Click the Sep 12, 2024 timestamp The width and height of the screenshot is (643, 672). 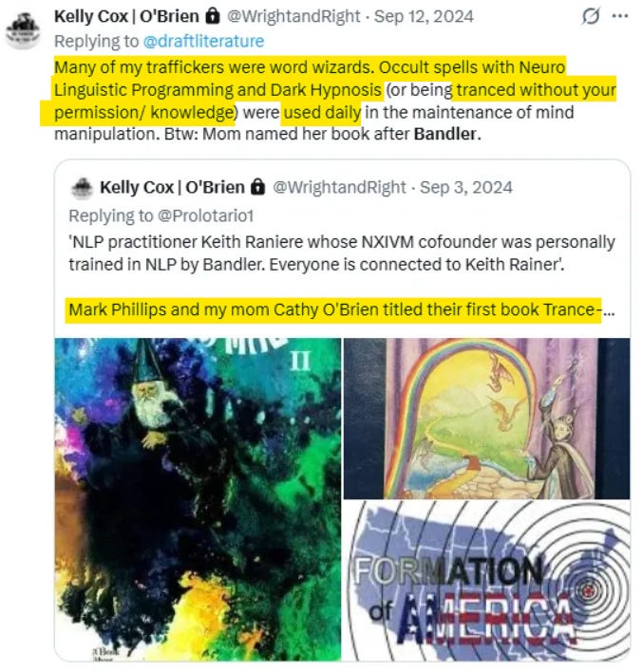pos(424,16)
